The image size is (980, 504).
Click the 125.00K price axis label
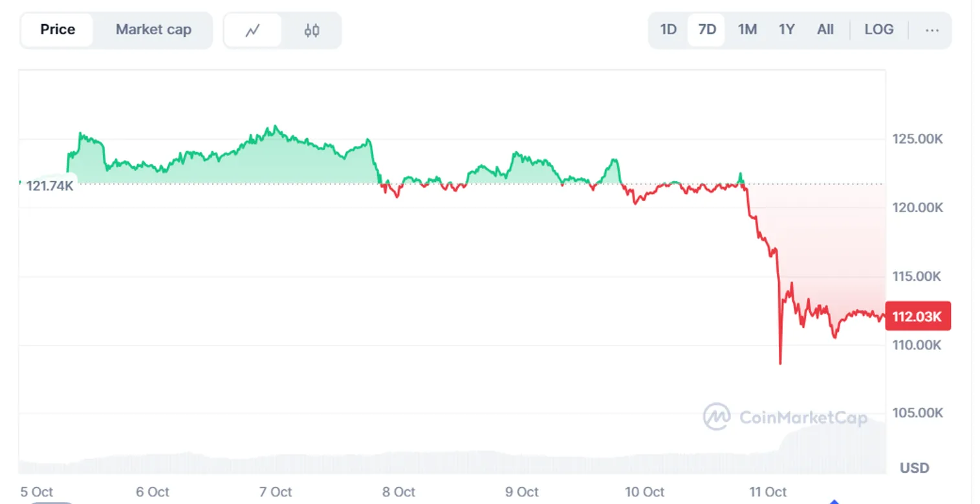(x=917, y=139)
